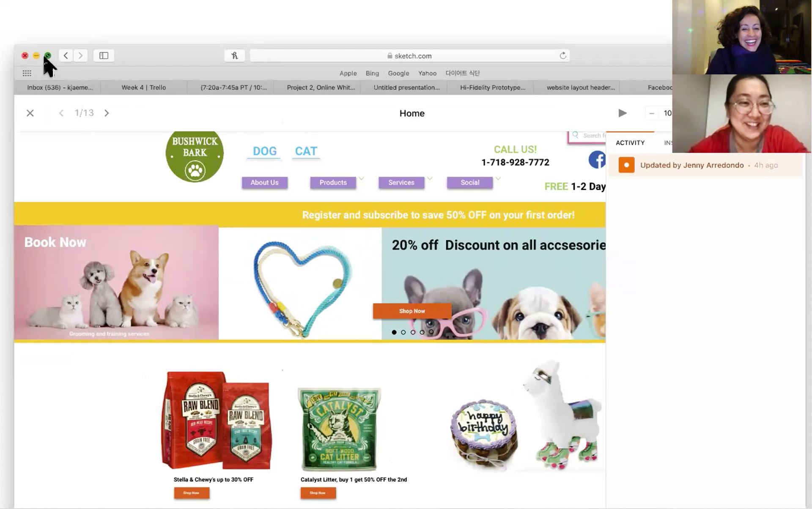
Task: Click the Facebook icon on the page
Action: (x=597, y=160)
